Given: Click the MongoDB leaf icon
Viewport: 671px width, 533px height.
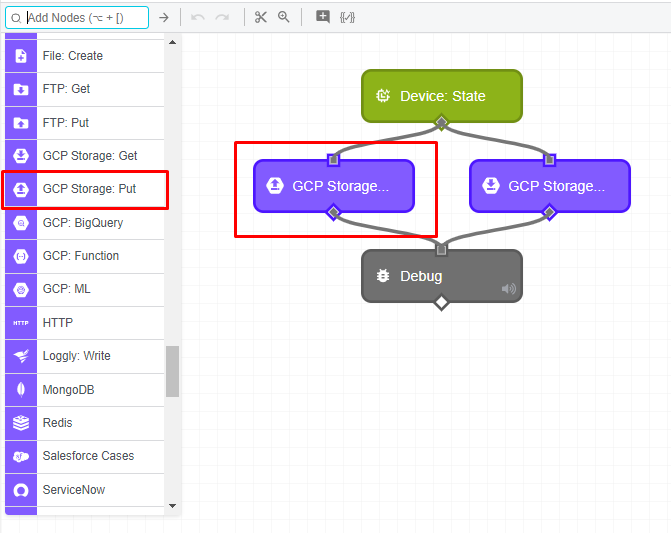Looking at the screenshot, I should 21,390.
